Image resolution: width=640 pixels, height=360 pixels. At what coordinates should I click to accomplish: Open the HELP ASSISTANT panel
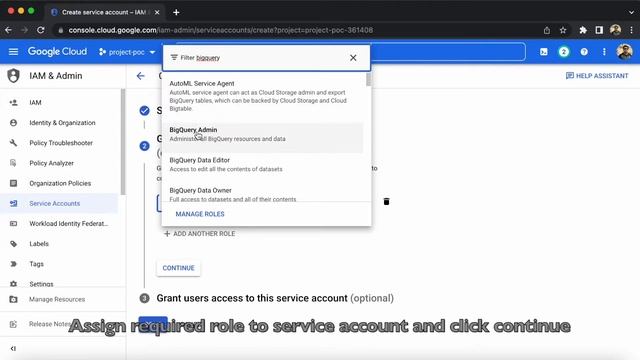coord(597,76)
